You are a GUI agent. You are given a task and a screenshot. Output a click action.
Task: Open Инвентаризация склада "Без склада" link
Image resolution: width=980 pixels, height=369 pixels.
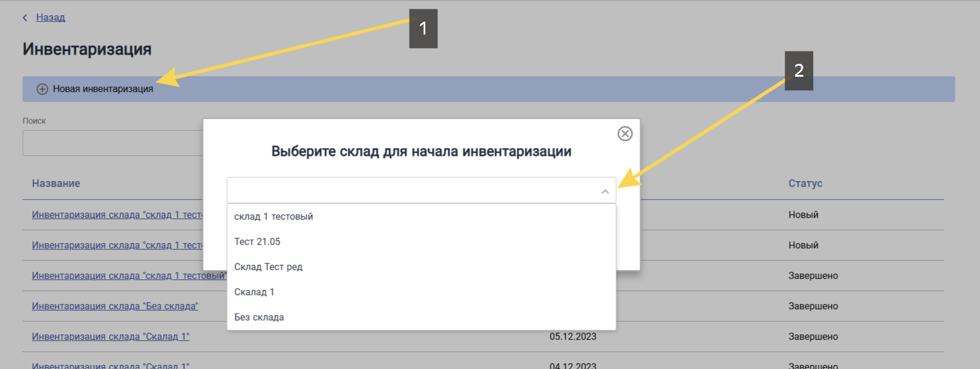coord(115,306)
